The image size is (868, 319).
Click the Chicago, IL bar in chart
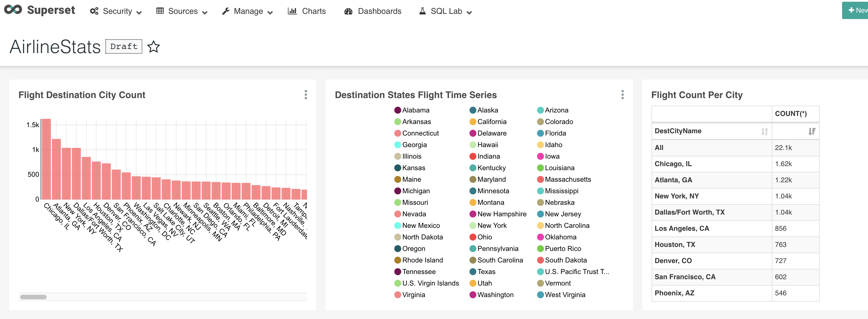pyautogui.click(x=46, y=159)
